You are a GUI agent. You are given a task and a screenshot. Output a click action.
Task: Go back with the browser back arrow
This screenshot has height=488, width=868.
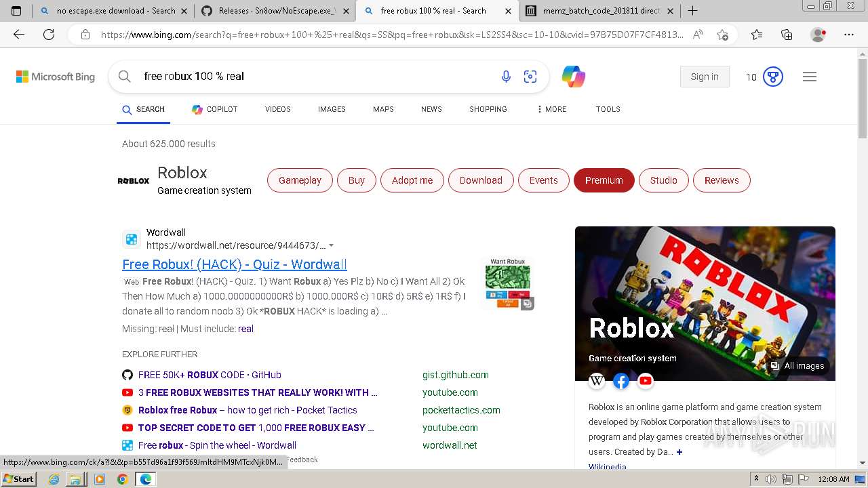[19, 35]
